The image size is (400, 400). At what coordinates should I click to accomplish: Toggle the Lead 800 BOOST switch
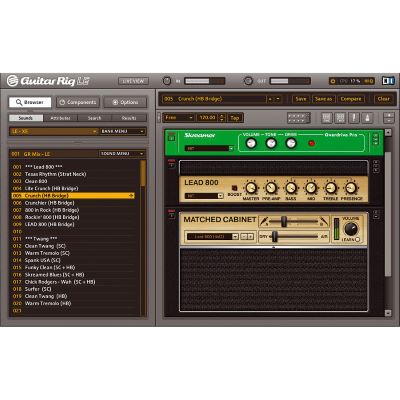point(234,188)
